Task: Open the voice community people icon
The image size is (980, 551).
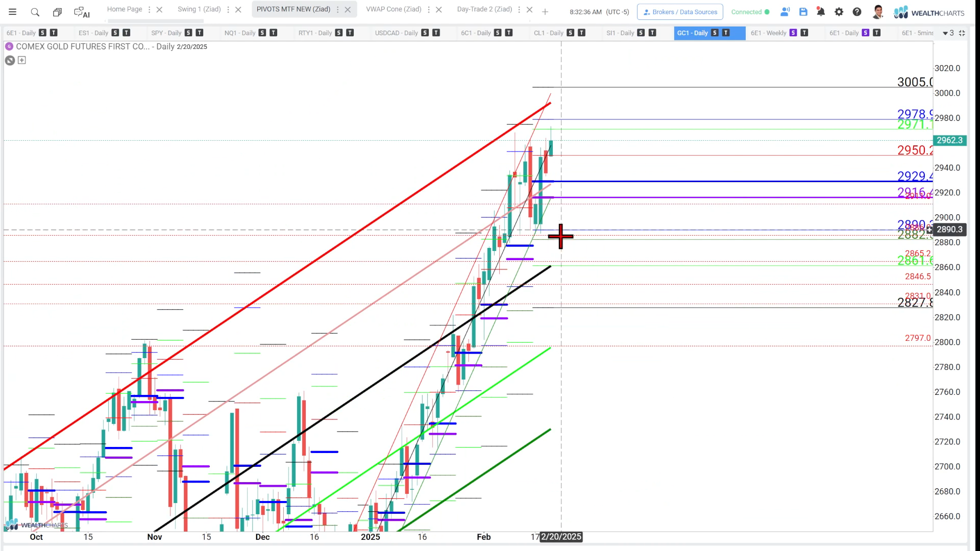Action: [786, 12]
